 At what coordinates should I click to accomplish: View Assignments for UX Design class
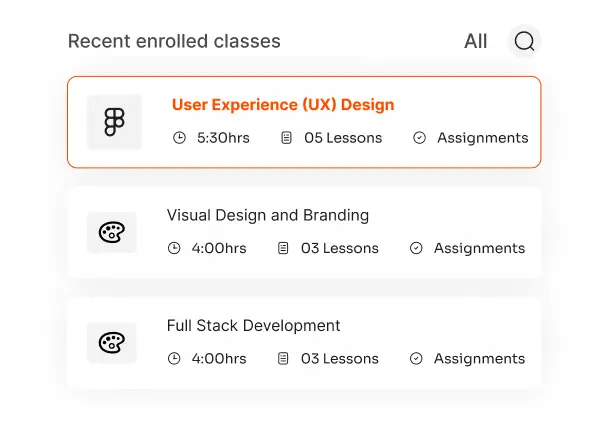pos(482,138)
